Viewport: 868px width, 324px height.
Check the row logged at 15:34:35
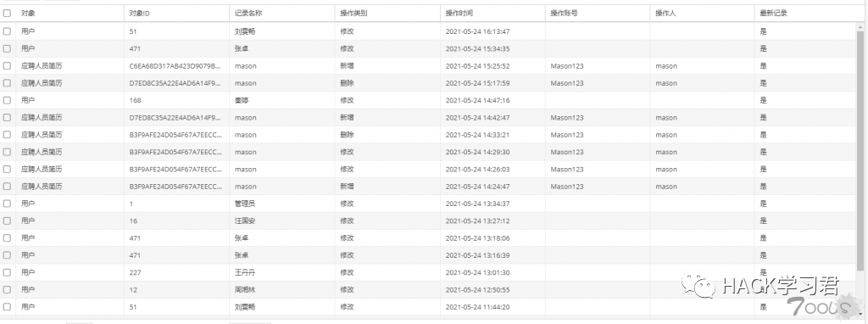(x=7, y=48)
